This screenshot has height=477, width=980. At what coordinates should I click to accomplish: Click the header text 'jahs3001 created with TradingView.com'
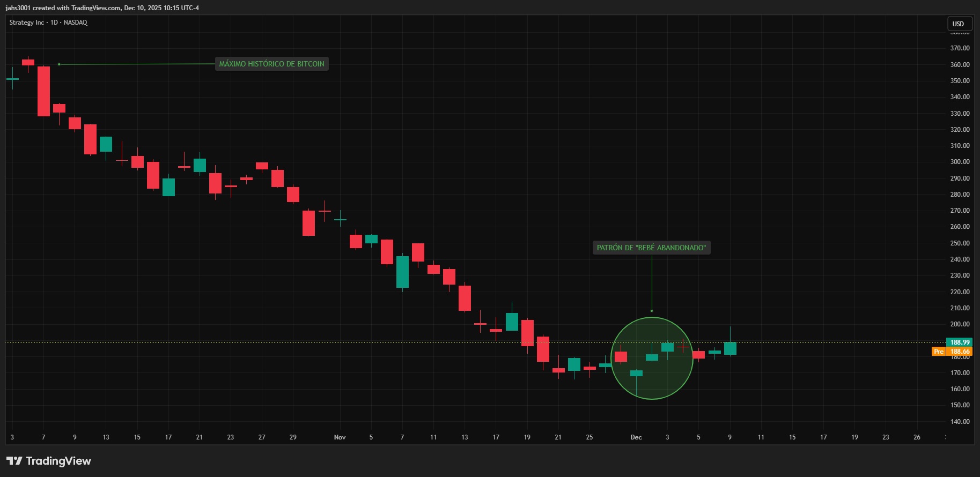tap(102, 8)
